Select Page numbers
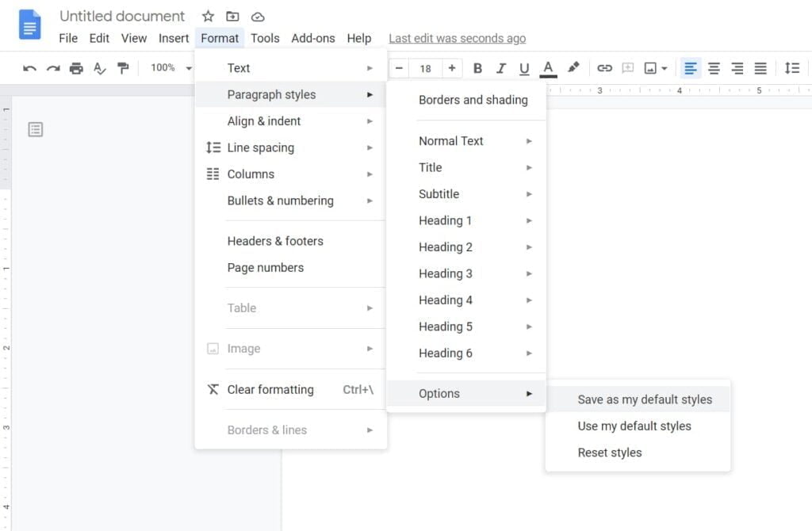812x531 pixels. coord(290,268)
